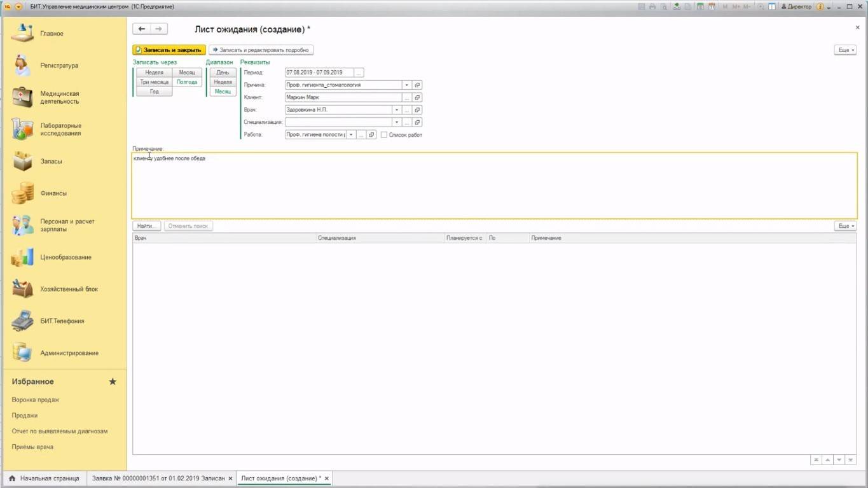Enable the Список работ checkbox

point(383,135)
